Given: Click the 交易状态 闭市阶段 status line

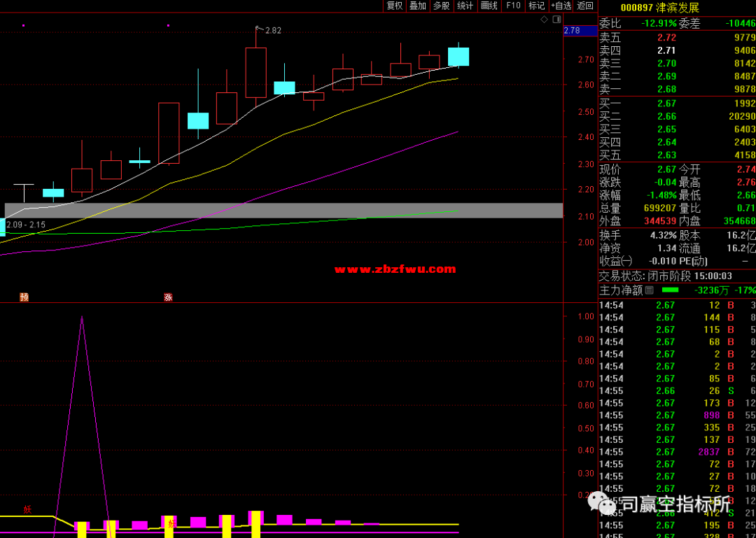Looking at the screenshot, I should tap(666, 276).
